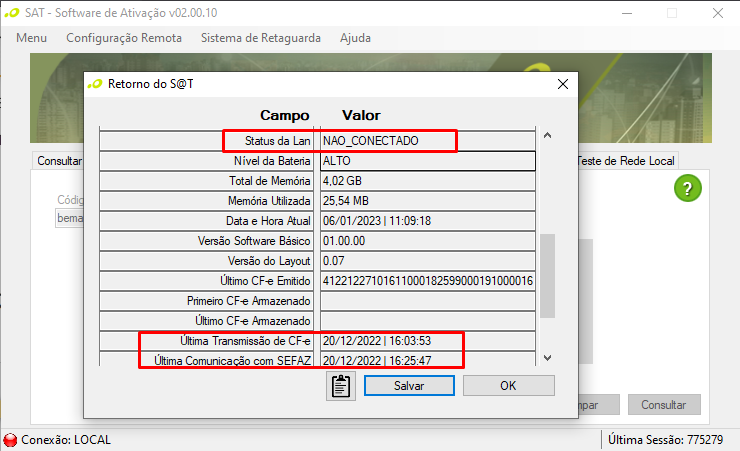The image size is (740, 451).
Task: Select the 20/12/2022 | 16:25:47 value
Action: [x=428, y=359]
